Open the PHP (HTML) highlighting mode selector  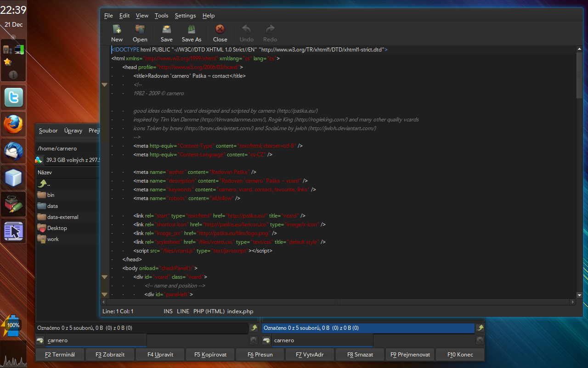point(209,311)
